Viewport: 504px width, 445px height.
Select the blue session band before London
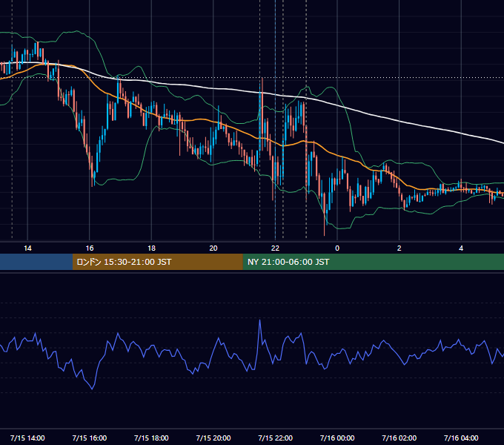click(x=36, y=262)
